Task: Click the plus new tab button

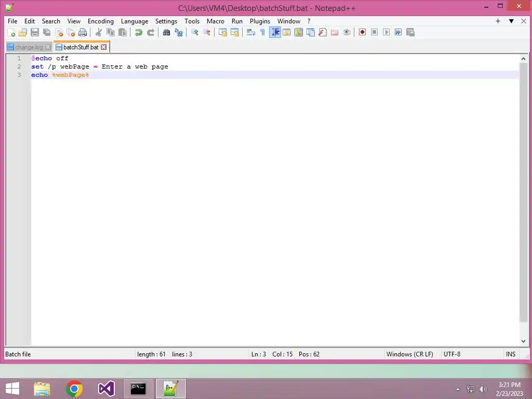Action: (498, 21)
